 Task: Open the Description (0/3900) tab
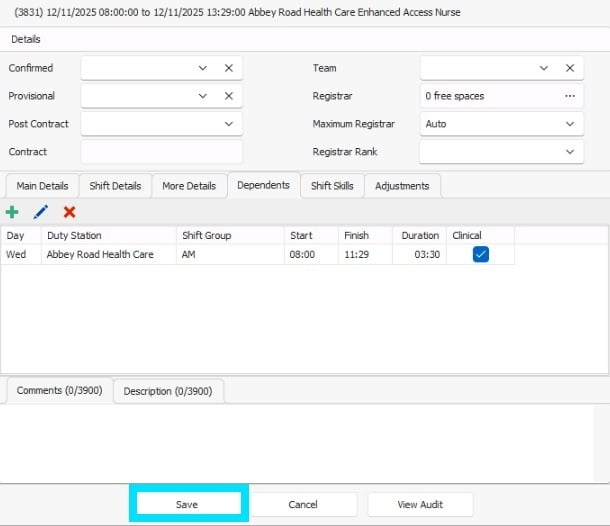pyautogui.click(x=168, y=391)
